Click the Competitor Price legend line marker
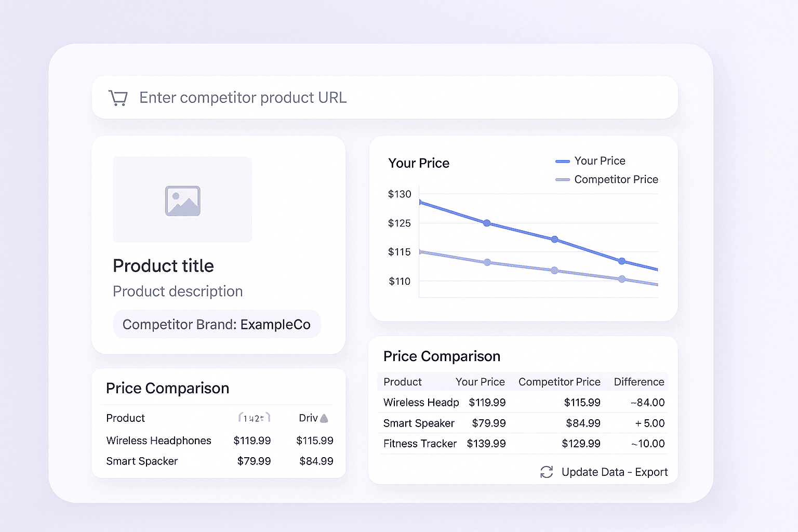 tap(562, 179)
